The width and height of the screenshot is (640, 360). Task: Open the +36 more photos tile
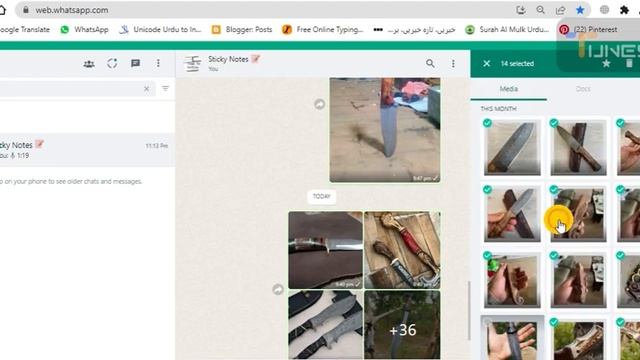tap(402, 325)
